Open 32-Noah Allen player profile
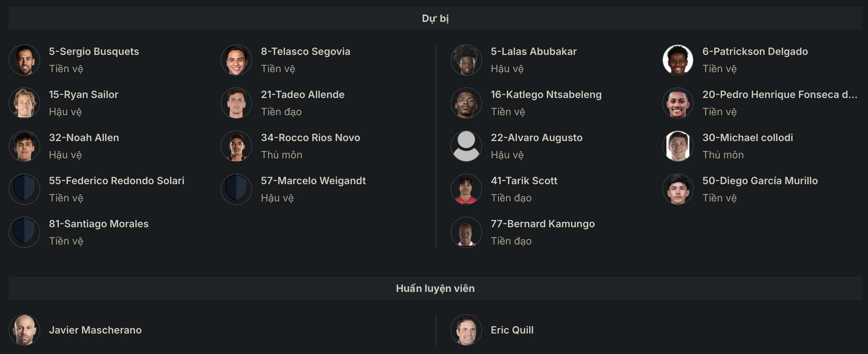Image resolution: width=868 pixels, height=354 pixels. (x=84, y=138)
